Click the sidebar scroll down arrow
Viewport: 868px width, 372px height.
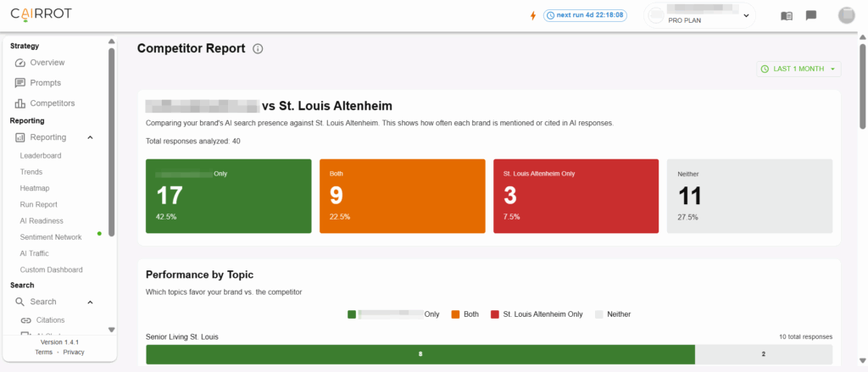point(111,330)
